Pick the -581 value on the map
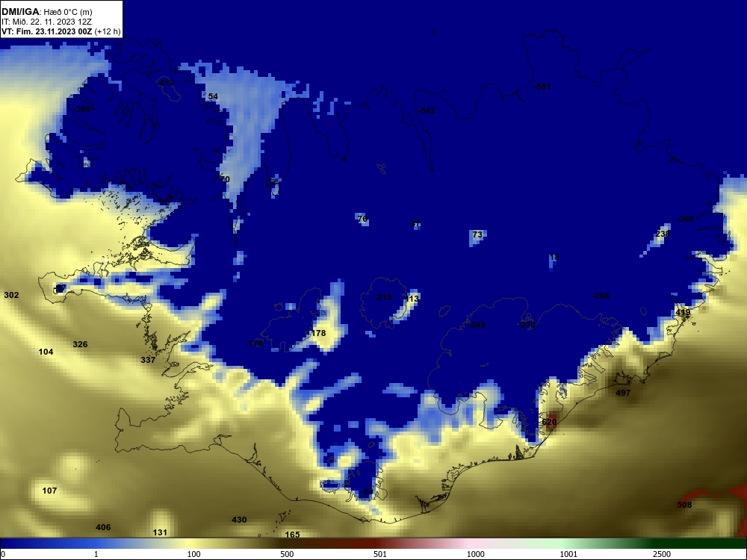Image resolution: width=747 pixels, height=560 pixels. click(542, 87)
